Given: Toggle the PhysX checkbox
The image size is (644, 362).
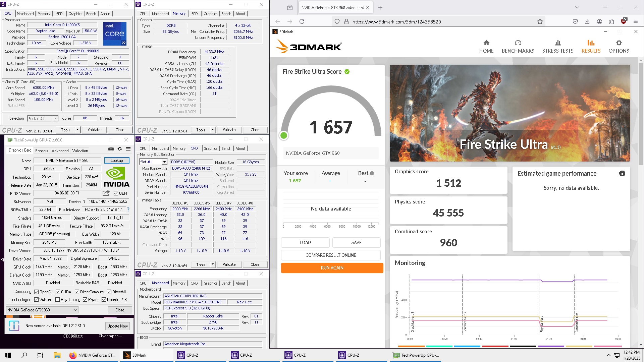Looking at the screenshot, I should pyautogui.click(x=85, y=300).
